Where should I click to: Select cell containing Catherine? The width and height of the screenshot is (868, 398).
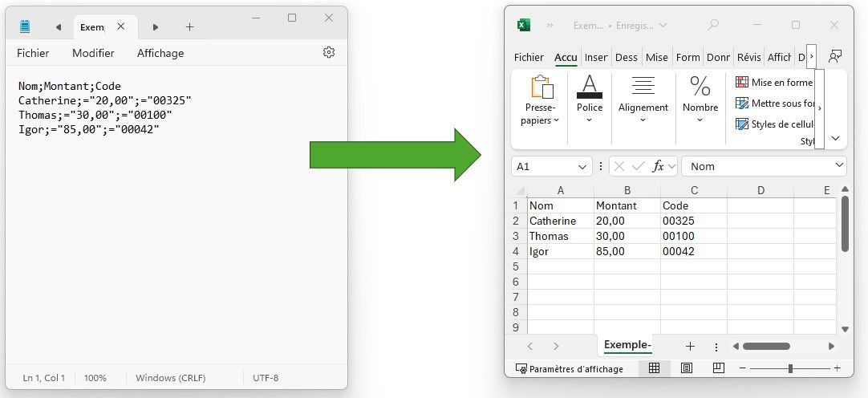tap(560, 221)
